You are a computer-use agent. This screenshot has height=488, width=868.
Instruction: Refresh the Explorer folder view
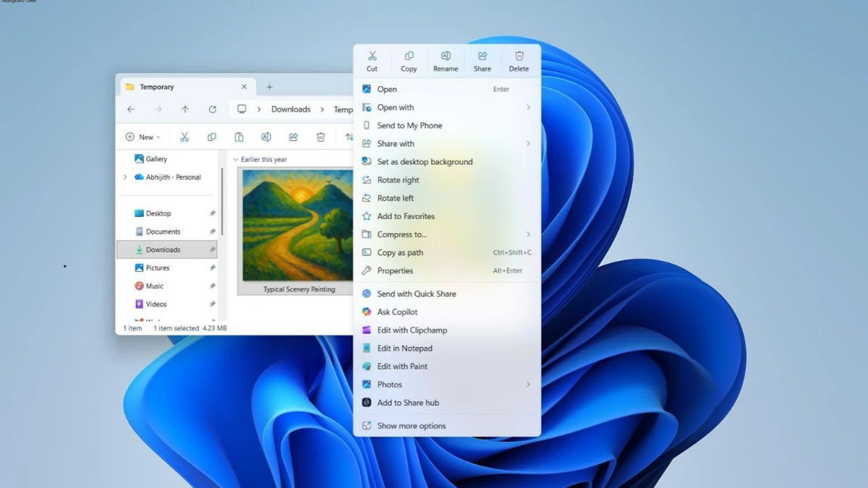[x=213, y=109]
